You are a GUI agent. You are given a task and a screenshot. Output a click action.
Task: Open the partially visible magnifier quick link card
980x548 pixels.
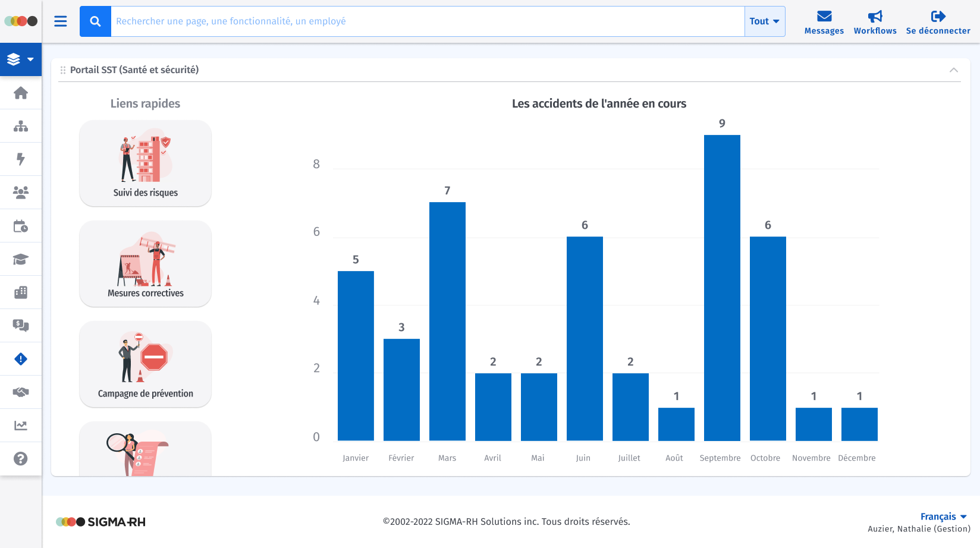[145, 449]
